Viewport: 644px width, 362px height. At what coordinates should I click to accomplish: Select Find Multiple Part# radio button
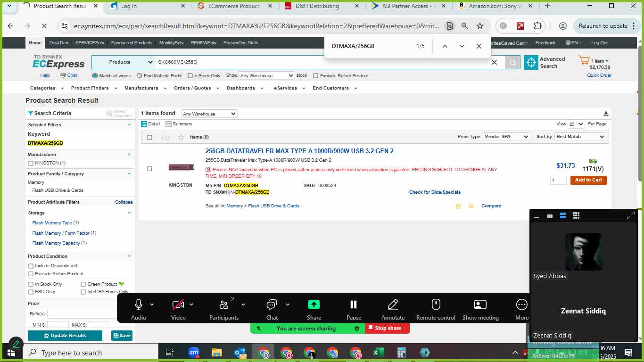click(x=140, y=75)
